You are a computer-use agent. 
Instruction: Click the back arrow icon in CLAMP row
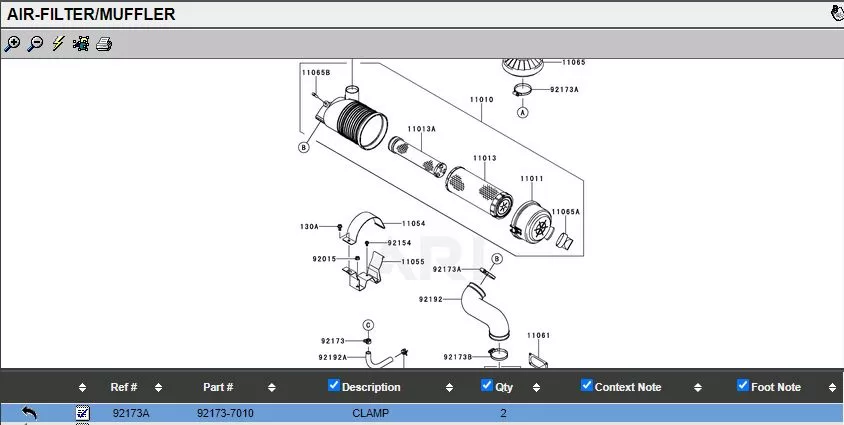(30, 412)
